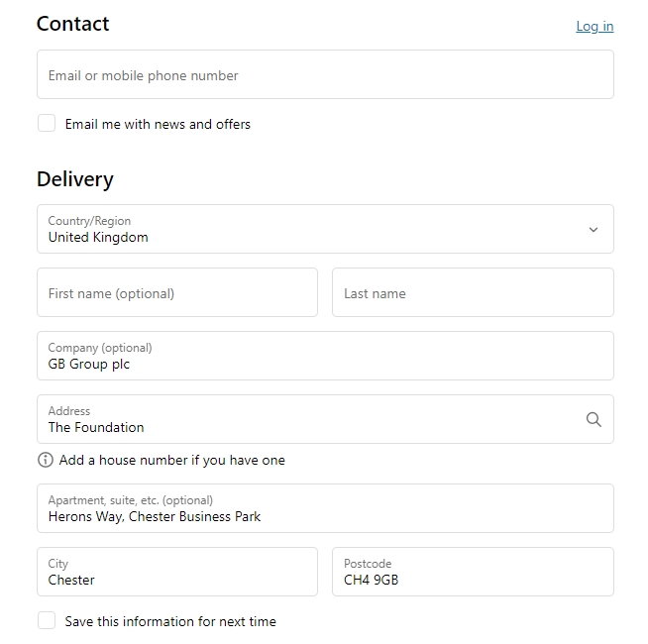The width and height of the screenshot is (648, 644).
Task: Click the 'Save this information for next time' label
Action: point(170,621)
